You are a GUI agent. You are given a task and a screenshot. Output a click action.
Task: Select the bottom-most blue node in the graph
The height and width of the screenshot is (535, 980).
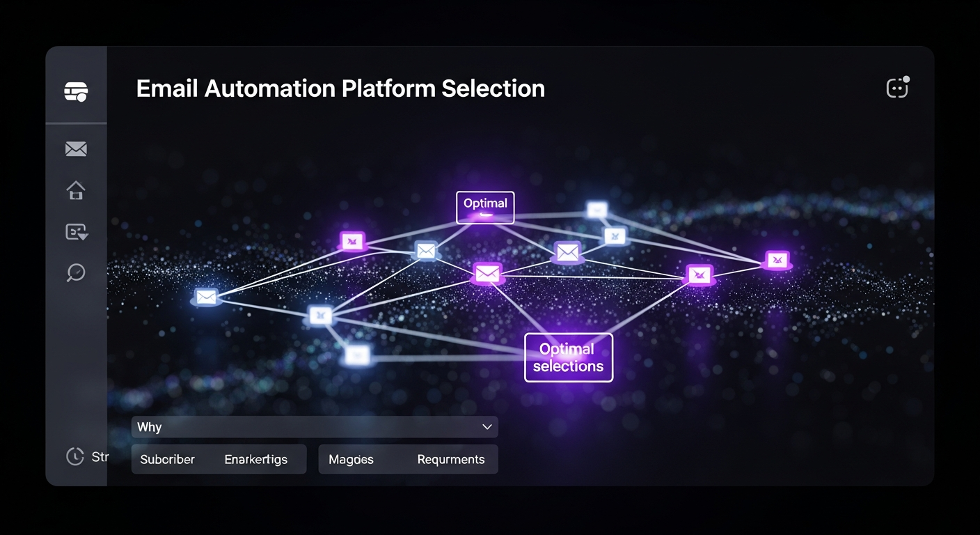click(357, 355)
